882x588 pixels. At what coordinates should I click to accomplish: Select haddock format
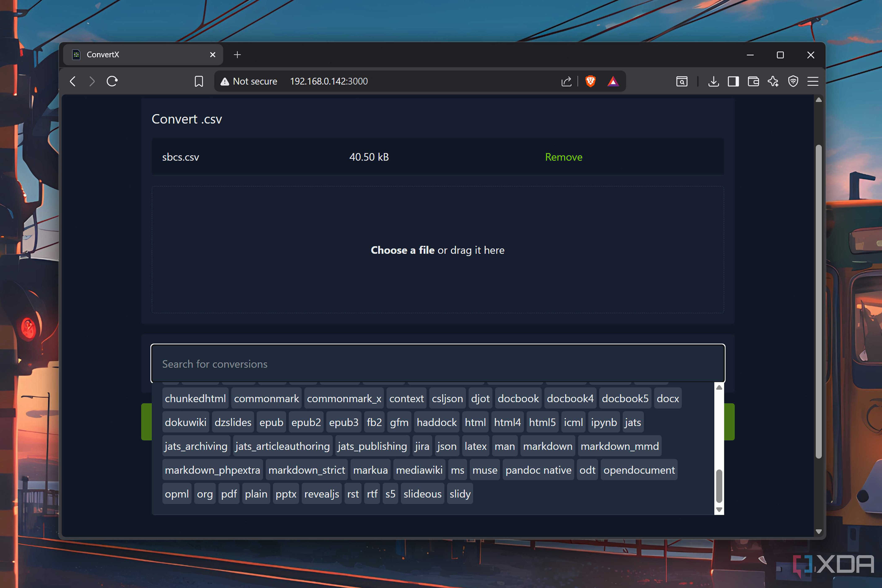(437, 422)
